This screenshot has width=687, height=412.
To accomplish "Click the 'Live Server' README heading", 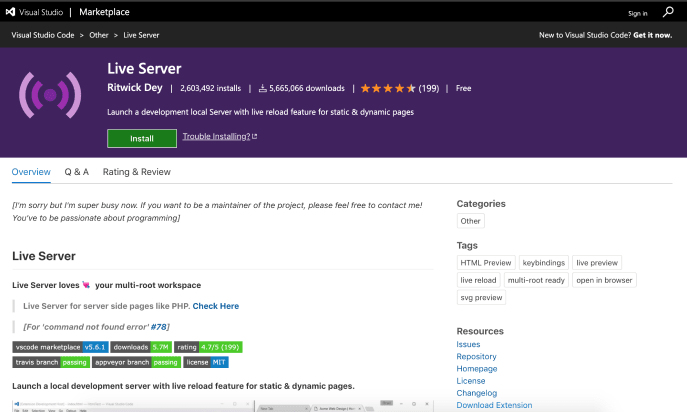I will click(44, 256).
